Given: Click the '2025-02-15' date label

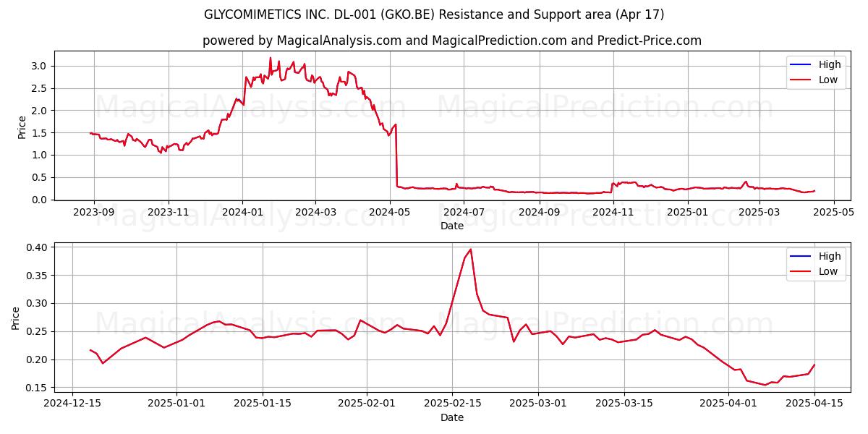Looking at the screenshot, I should pos(453,404).
